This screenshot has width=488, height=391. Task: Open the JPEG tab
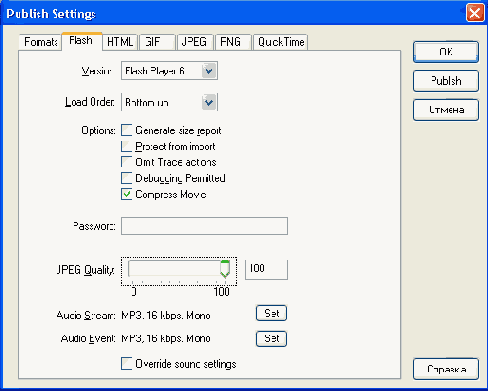[195, 42]
